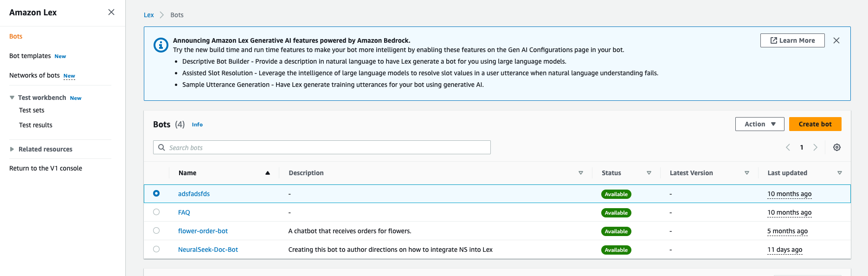The height and width of the screenshot is (276, 868).
Task: Click the Available status badge for NeuralSeek-Doc-Bot
Action: (616, 250)
